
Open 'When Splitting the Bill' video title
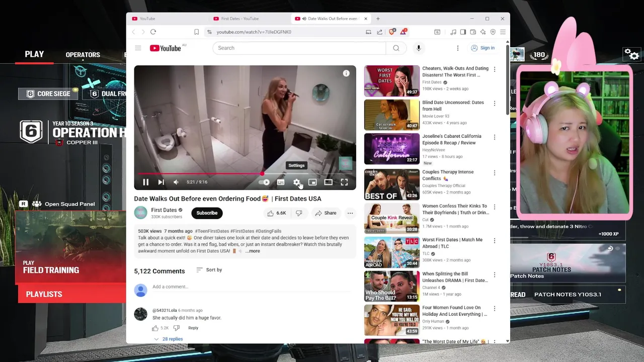pos(455,277)
